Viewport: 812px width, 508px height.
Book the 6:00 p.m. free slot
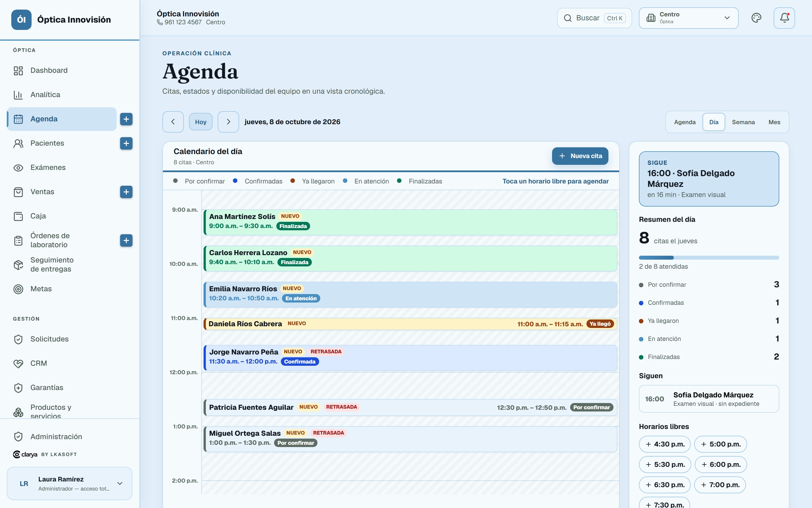[720, 465]
